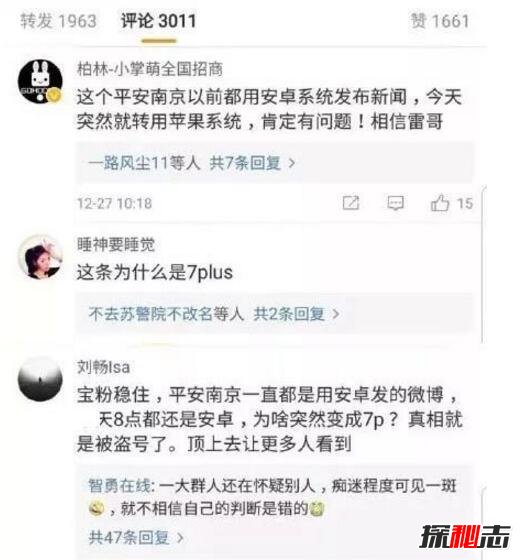
Task: Open username 柏林-小掌萌全国招商
Action: click(150, 69)
